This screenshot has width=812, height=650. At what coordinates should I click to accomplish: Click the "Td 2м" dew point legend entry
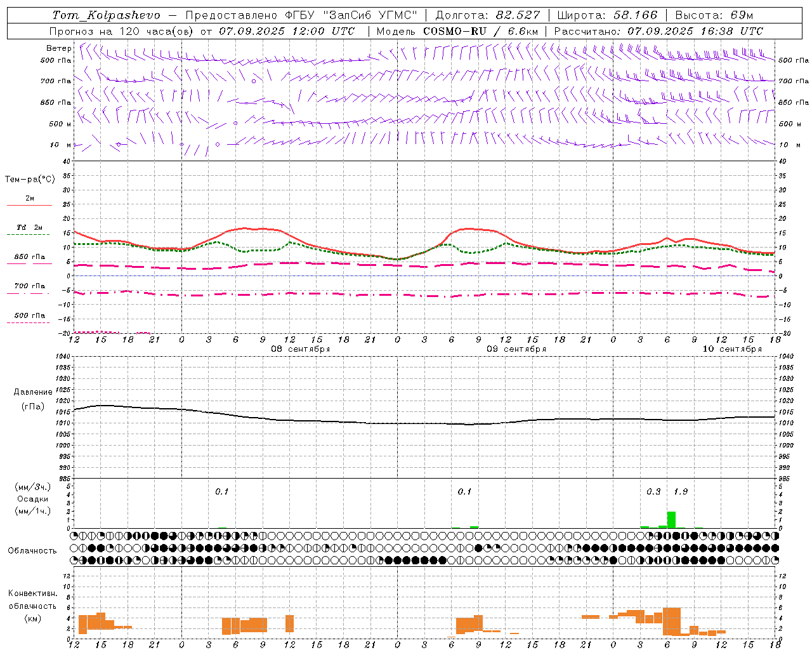coord(29,227)
